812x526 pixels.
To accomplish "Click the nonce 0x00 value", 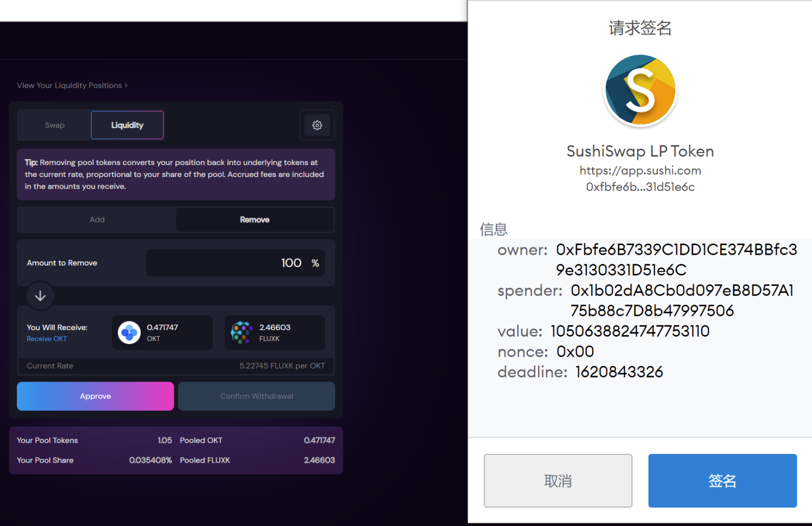I will coord(575,352).
